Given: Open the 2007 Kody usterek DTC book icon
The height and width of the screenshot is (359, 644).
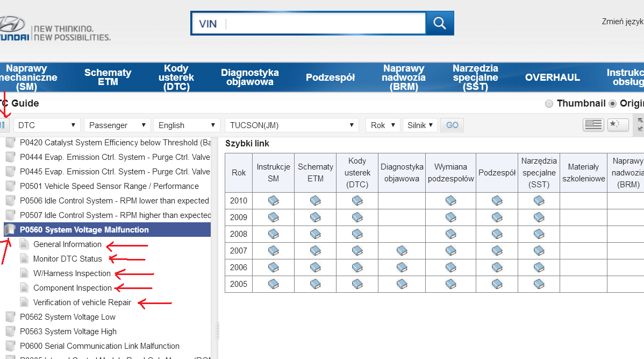Looking at the screenshot, I should [x=357, y=250].
